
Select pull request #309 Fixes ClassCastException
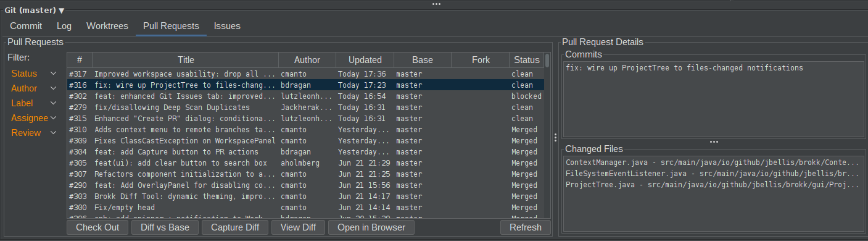305,141
